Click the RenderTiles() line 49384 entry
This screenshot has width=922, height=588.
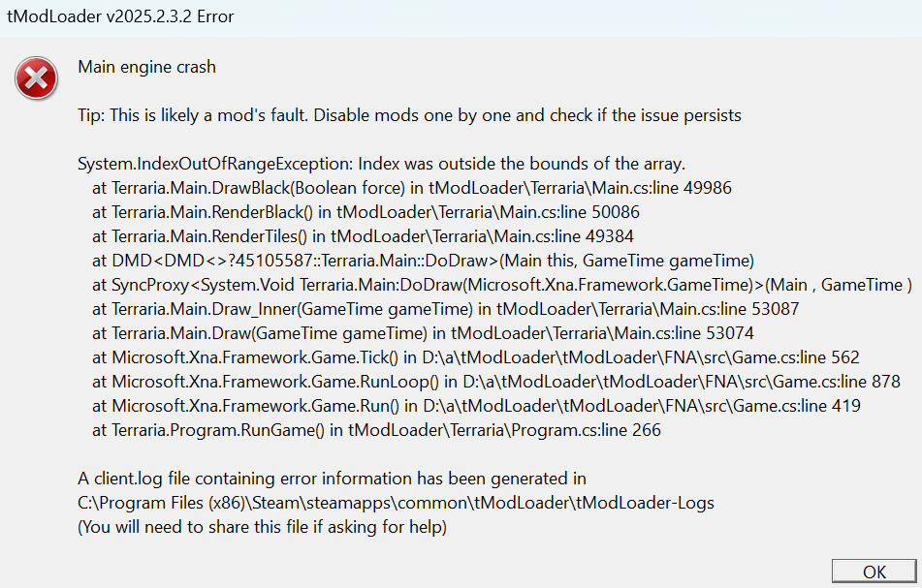pos(363,236)
